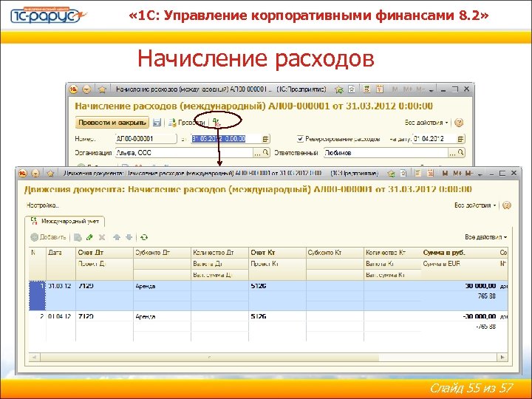Click the 'Добавить' button in the table toolbar

pyautogui.click(x=48, y=237)
